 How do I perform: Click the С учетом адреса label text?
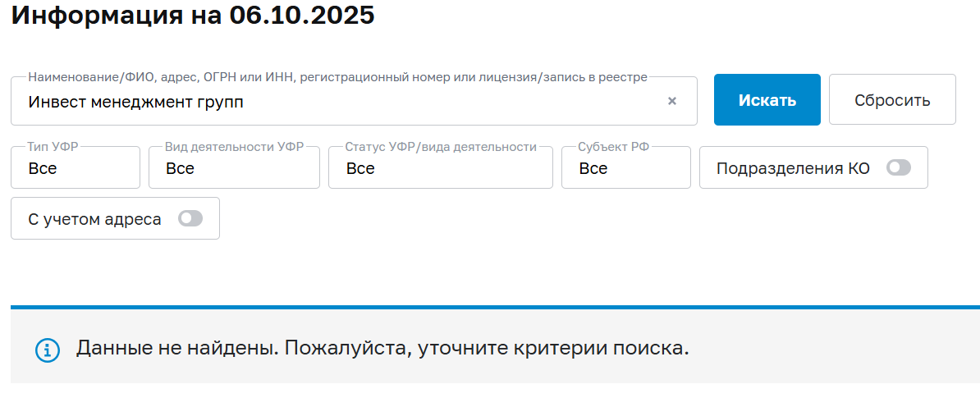point(94,219)
